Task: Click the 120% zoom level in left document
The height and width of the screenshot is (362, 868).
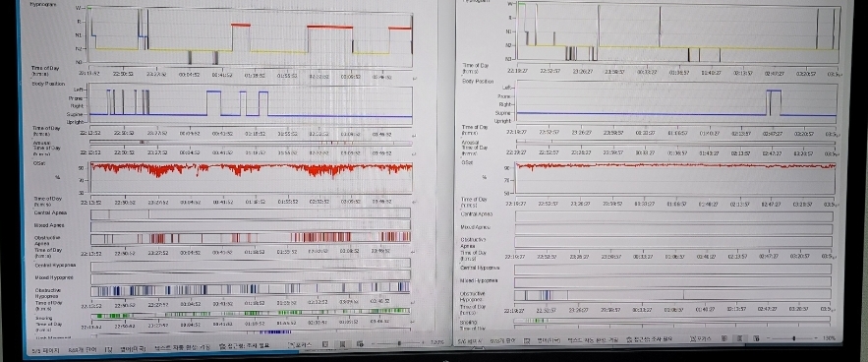Action: 436,342
